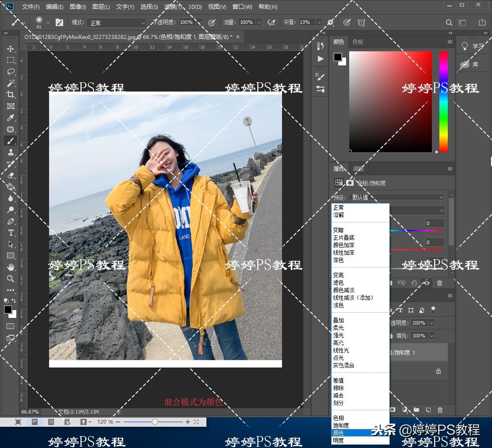Pick a color in the color field

coord(390,101)
